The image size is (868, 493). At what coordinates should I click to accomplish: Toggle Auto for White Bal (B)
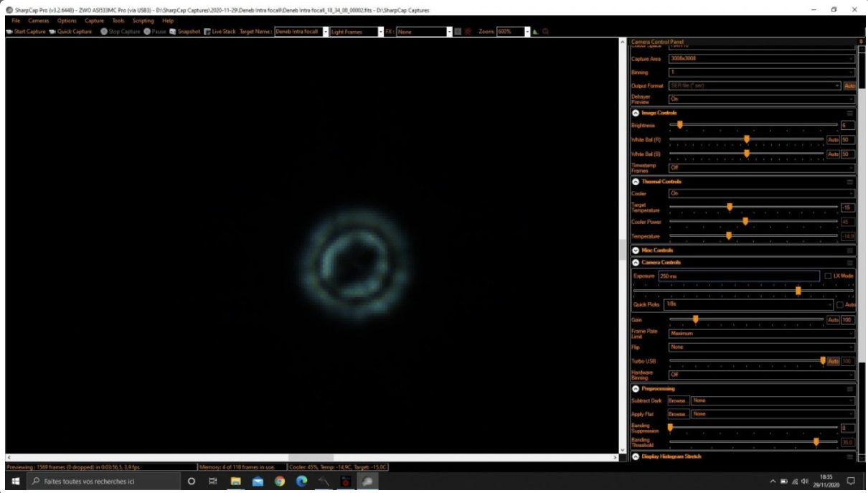(833, 154)
